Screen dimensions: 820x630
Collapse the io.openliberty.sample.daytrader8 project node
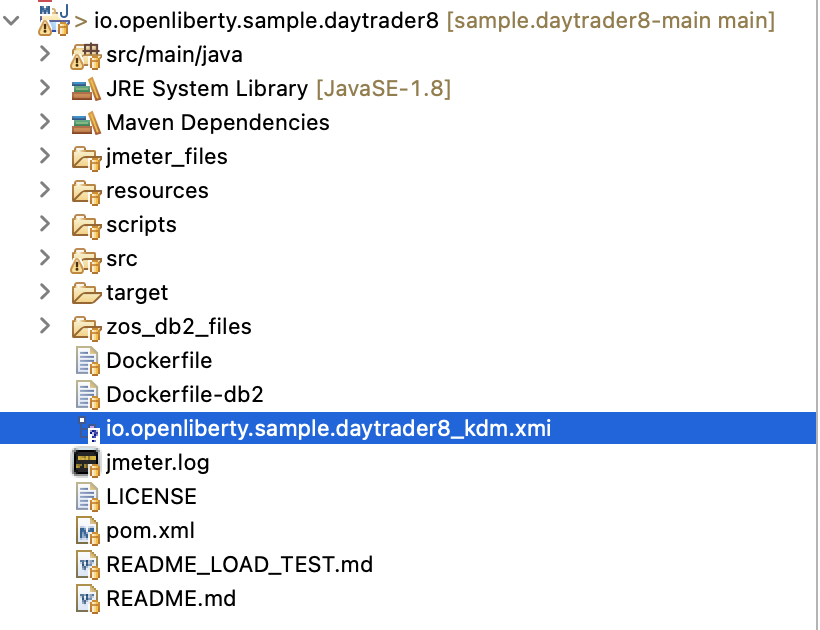coord(11,21)
